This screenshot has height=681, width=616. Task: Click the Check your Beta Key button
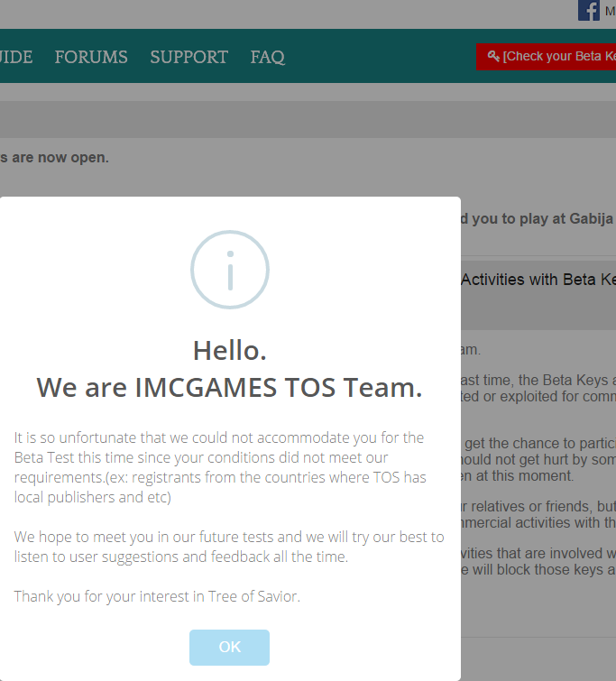(546, 57)
